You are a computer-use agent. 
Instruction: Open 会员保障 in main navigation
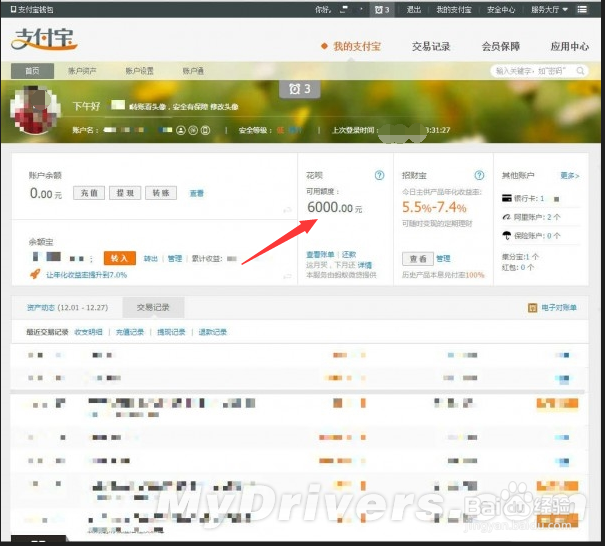tap(500, 47)
